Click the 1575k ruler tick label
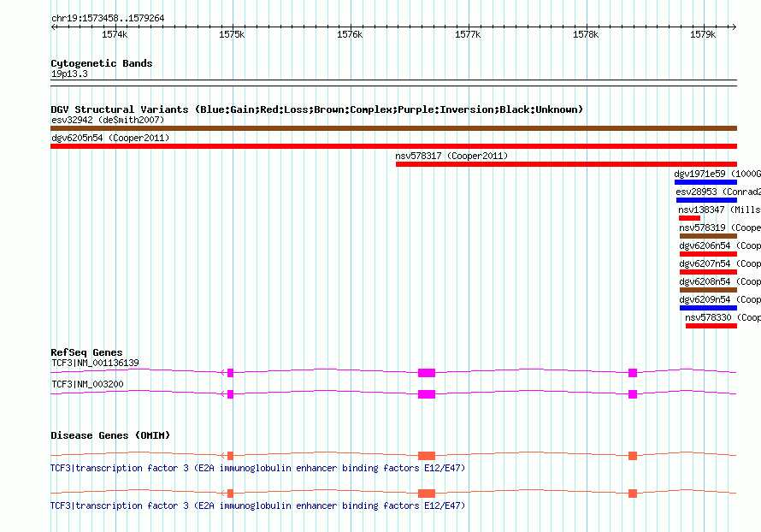The height and width of the screenshot is (532, 761). (232, 34)
